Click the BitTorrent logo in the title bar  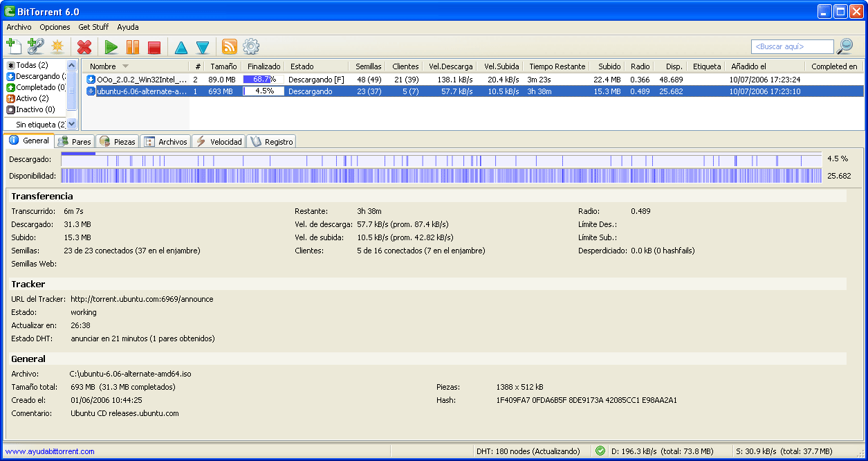click(x=10, y=11)
